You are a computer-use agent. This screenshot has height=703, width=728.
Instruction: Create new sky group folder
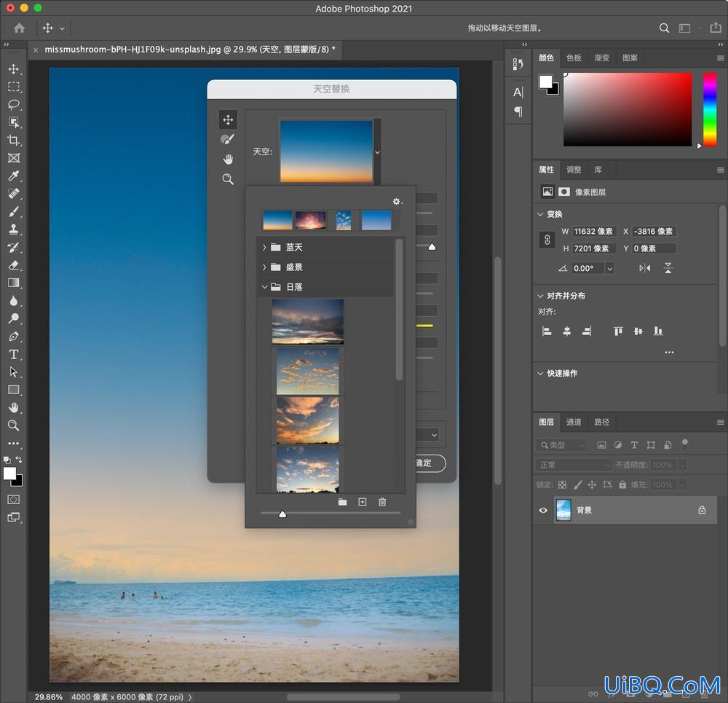[342, 502]
